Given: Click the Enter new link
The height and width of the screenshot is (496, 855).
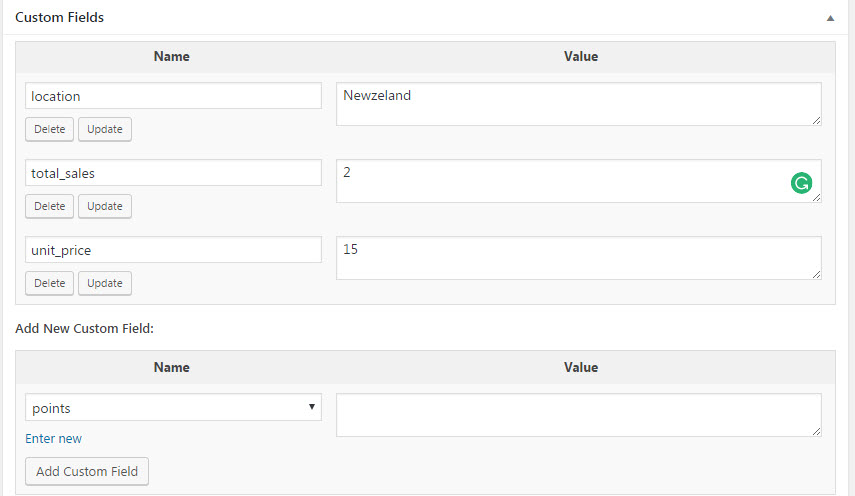Looking at the screenshot, I should pyautogui.click(x=53, y=438).
